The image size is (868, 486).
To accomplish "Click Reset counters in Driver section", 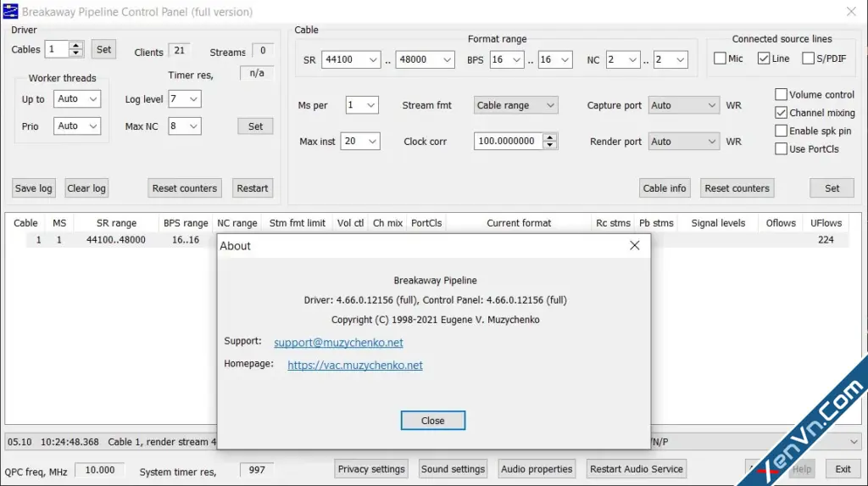I will click(185, 188).
